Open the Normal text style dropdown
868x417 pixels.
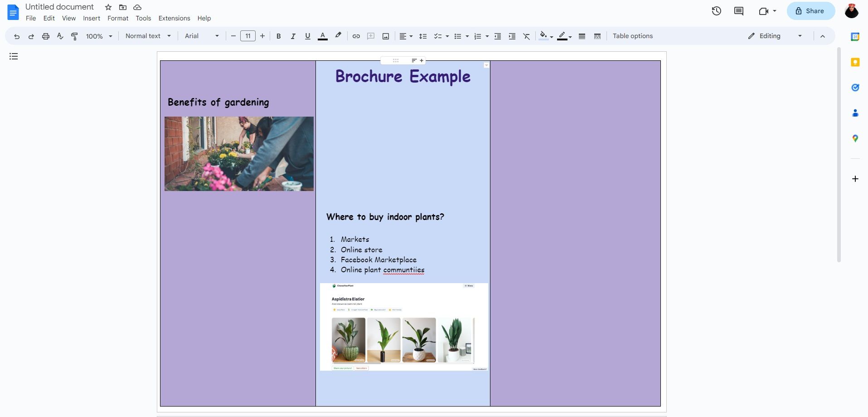[148, 36]
